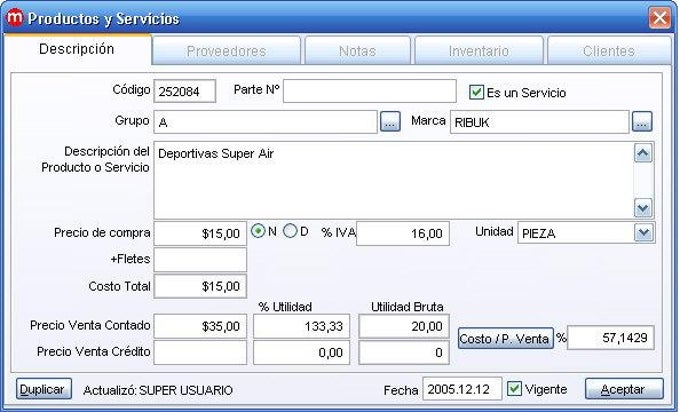Click the Costo / P. Venta button
The height and width of the screenshot is (412, 680).
pyautogui.click(x=506, y=338)
